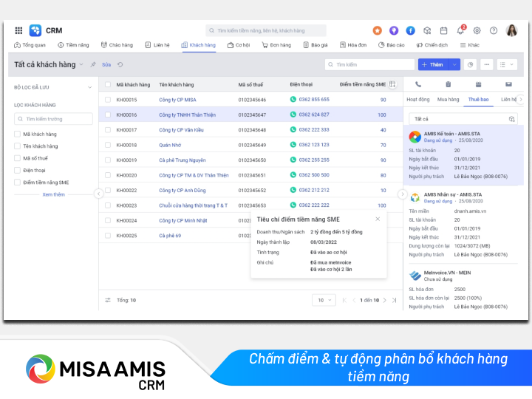Click the phone call icon in right panel
The height and width of the screenshot is (399, 532).
[418, 84]
